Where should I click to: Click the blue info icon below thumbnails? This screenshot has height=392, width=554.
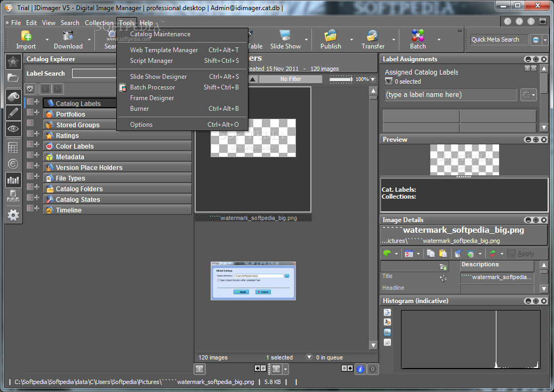point(360,369)
